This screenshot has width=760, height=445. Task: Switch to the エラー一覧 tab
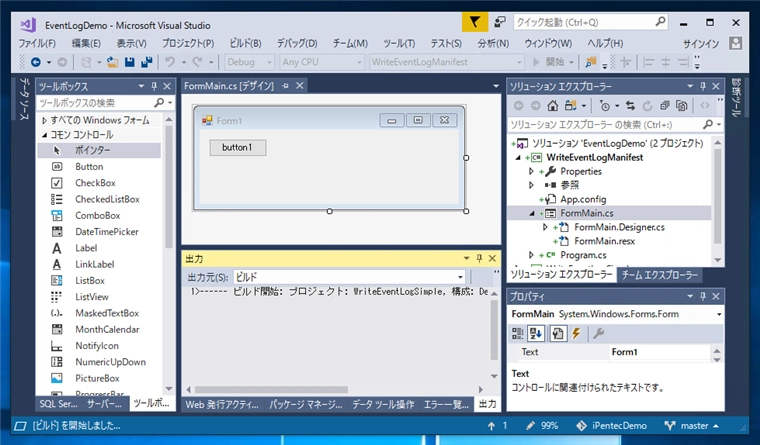(x=446, y=404)
